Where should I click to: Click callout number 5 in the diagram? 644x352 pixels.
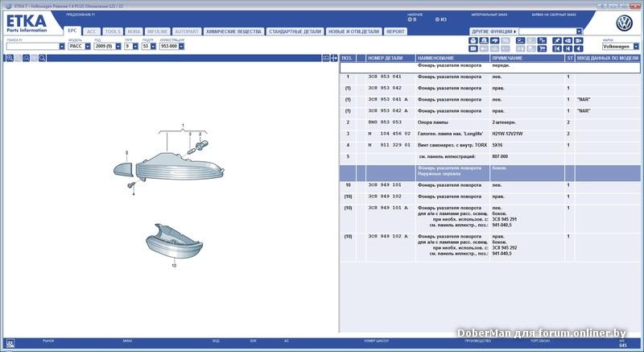point(127,153)
